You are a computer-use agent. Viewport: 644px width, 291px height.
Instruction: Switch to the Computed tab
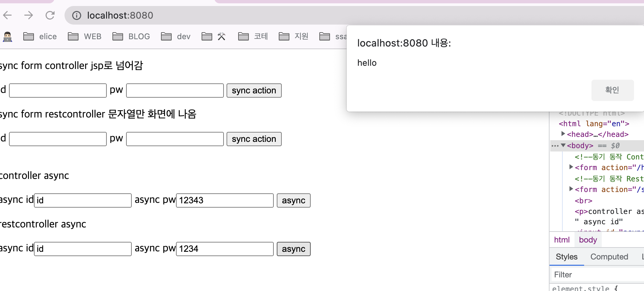tap(609, 257)
